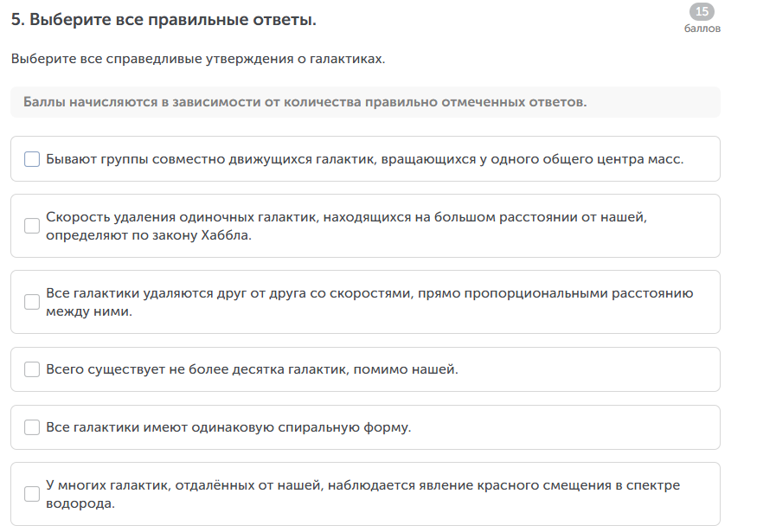This screenshot has height=532, width=776.
Task: Enable checkbox for 'Все галактики удаляются друг от друга'
Action: (x=32, y=302)
